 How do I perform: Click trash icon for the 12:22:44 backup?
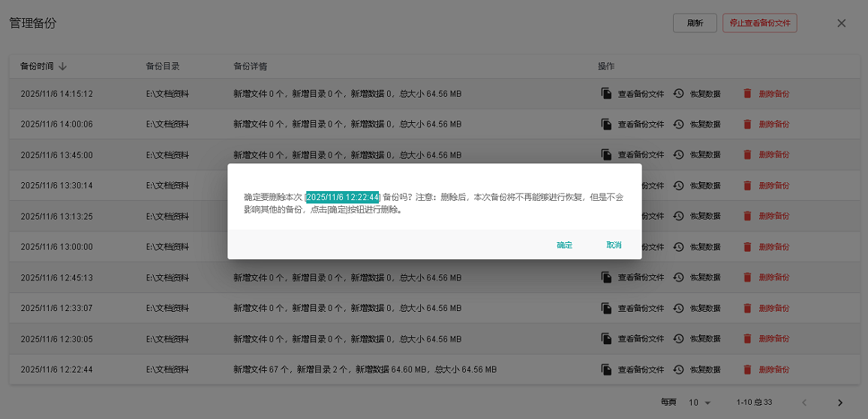pos(747,370)
